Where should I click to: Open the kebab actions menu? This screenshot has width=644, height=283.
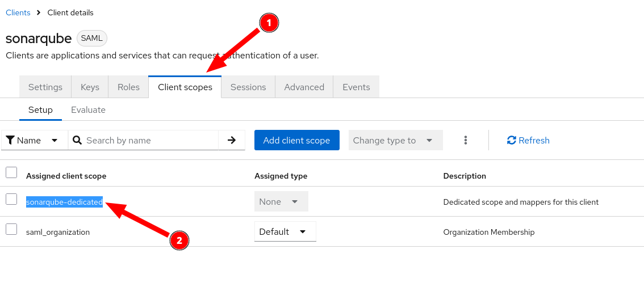point(465,140)
